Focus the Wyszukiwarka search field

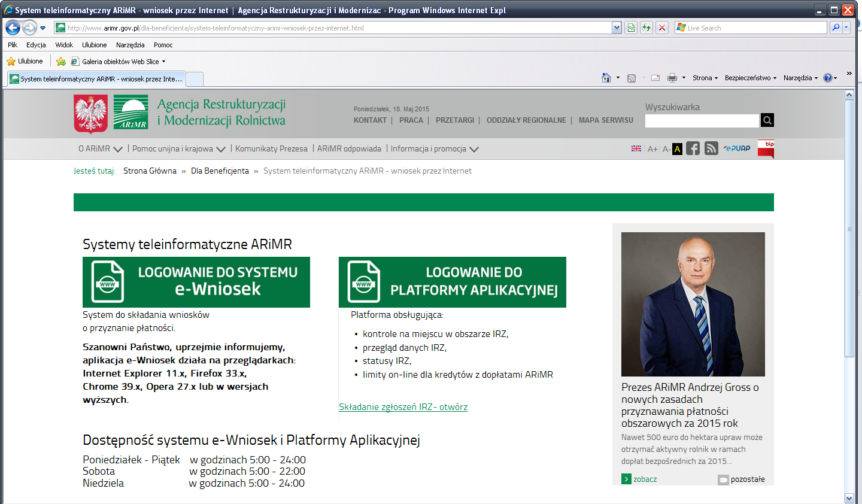pos(702,120)
